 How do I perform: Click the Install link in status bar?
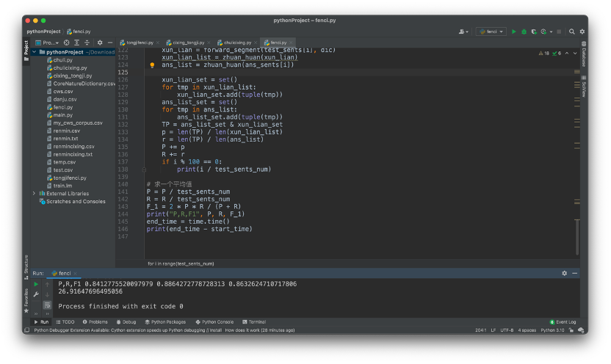click(215, 330)
